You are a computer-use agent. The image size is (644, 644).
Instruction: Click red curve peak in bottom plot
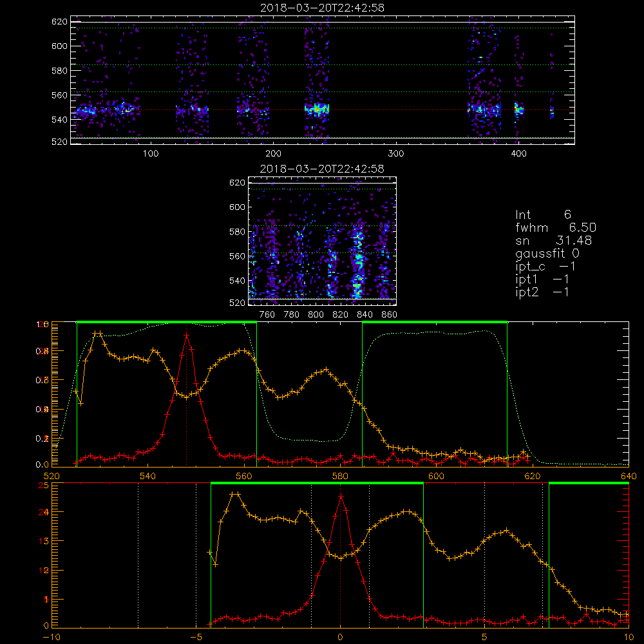point(341,497)
